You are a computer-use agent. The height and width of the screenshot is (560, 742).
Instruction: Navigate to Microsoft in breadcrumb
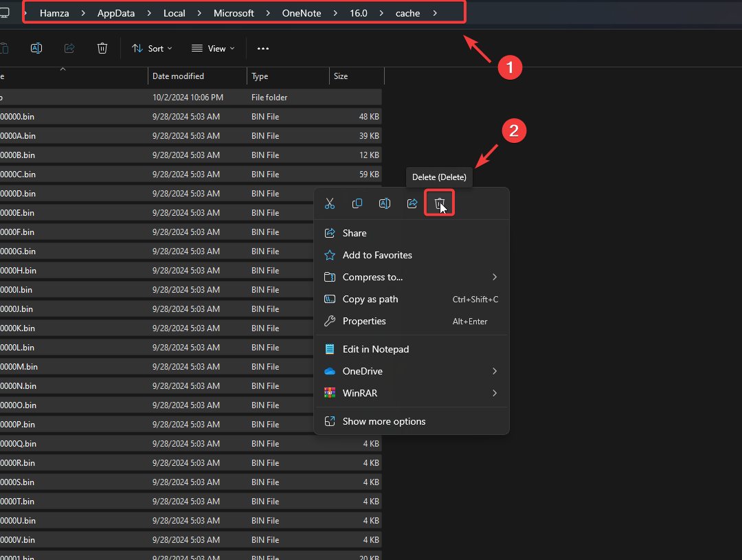tap(234, 13)
